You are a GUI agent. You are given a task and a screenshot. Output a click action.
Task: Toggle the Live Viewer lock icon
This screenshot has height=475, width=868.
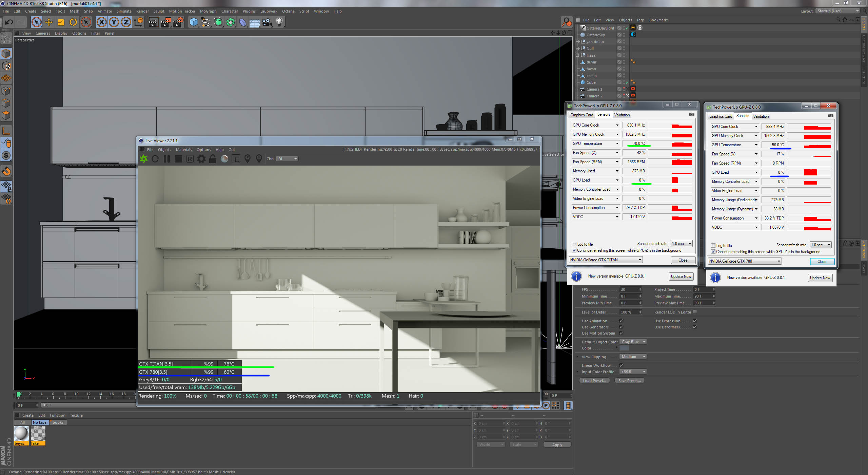pyautogui.click(x=213, y=159)
